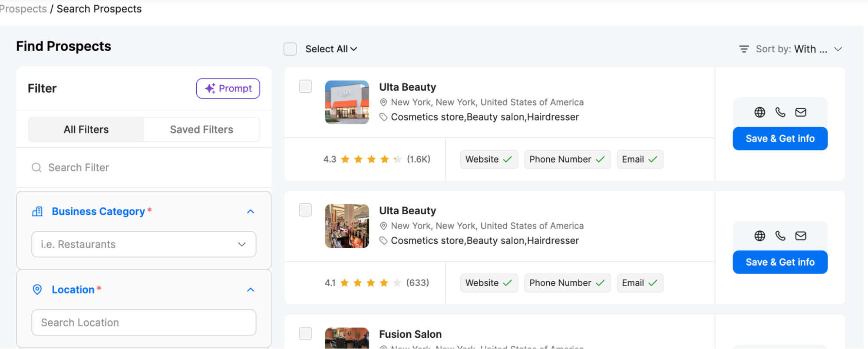The image size is (868, 349).
Task: Click globe website icon for second Ulta Beauty
Action: (759, 236)
